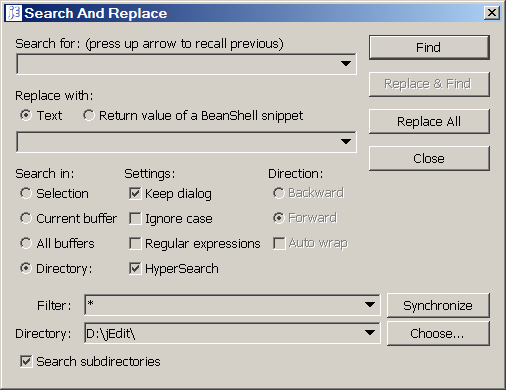Uncheck Search subdirectories option
Image resolution: width=506 pixels, height=390 pixels.
(26, 361)
